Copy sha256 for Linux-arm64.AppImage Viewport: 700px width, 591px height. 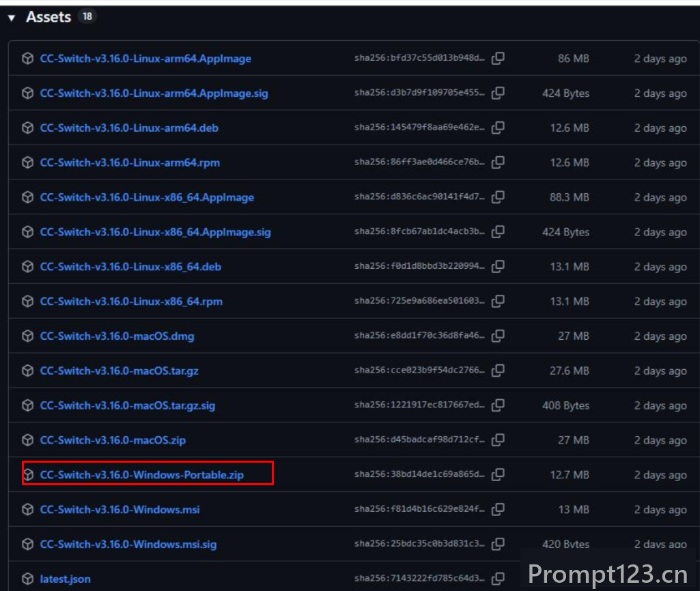coord(498,58)
